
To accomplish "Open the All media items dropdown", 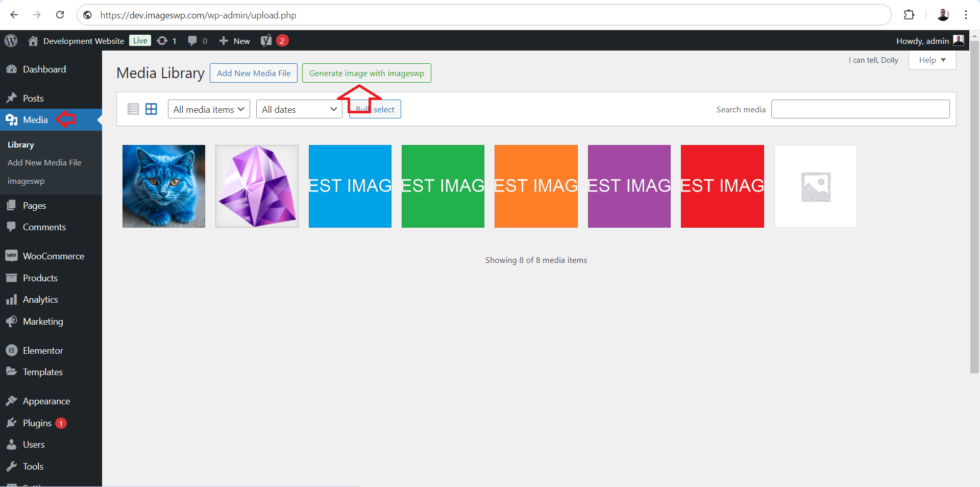I will [x=209, y=109].
